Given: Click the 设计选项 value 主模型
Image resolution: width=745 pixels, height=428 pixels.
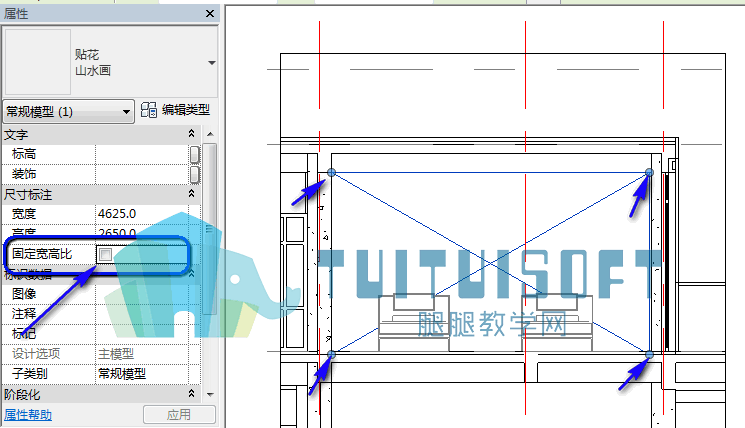Looking at the screenshot, I should click(x=142, y=354).
